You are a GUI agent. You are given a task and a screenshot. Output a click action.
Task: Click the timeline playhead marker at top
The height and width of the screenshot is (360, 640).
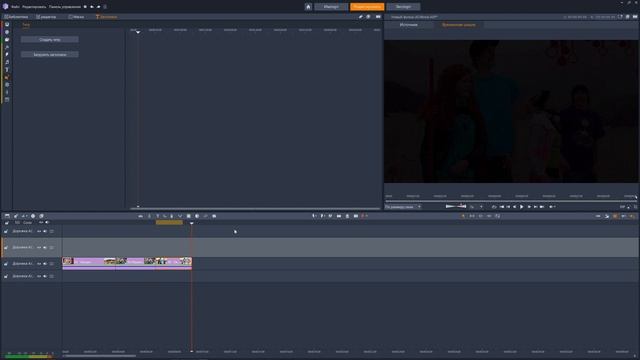pos(191,223)
